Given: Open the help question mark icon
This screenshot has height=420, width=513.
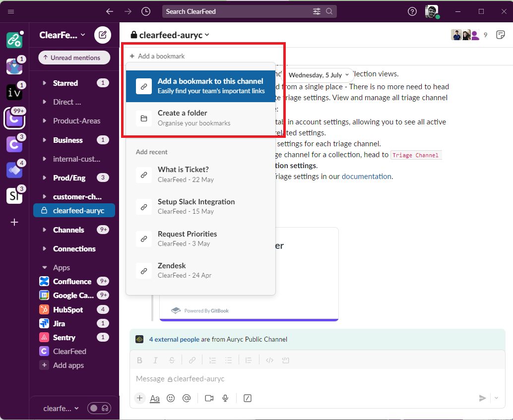Looking at the screenshot, I should (x=412, y=11).
